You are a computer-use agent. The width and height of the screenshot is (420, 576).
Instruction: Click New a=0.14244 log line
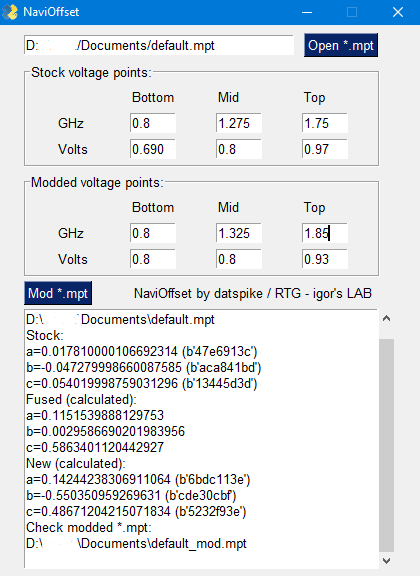[x=138, y=479]
